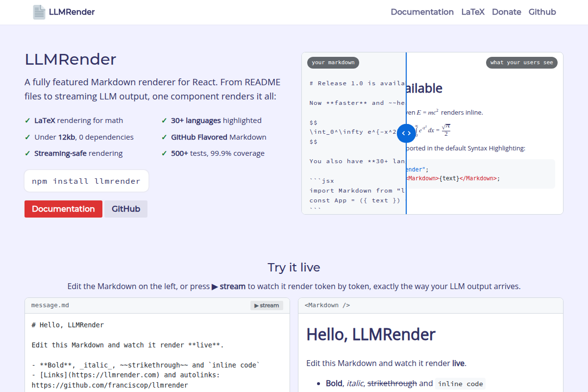Click the LLMRender brand name in header

click(x=72, y=12)
